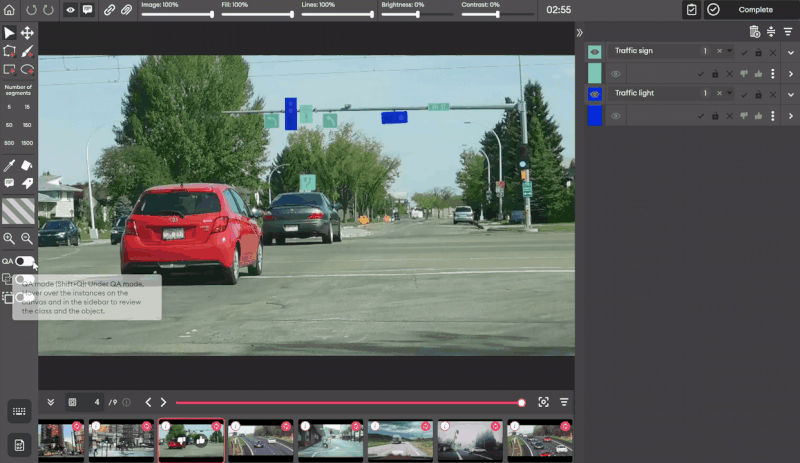Screen dimensions: 800x463
Task: Toggle QA mode switch
Action: (x=24, y=261)
